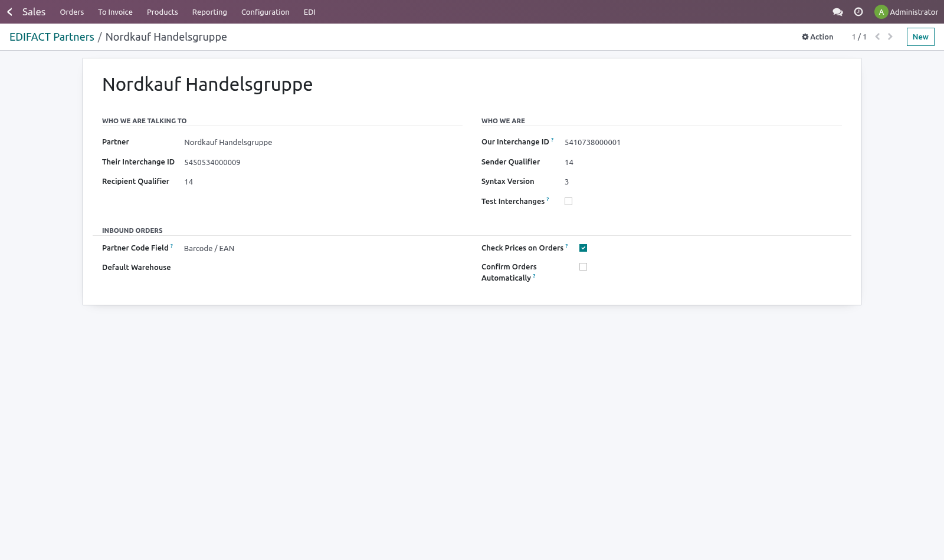
Task: Open the Default Warehouse dropdown
Action: (323, 268)
